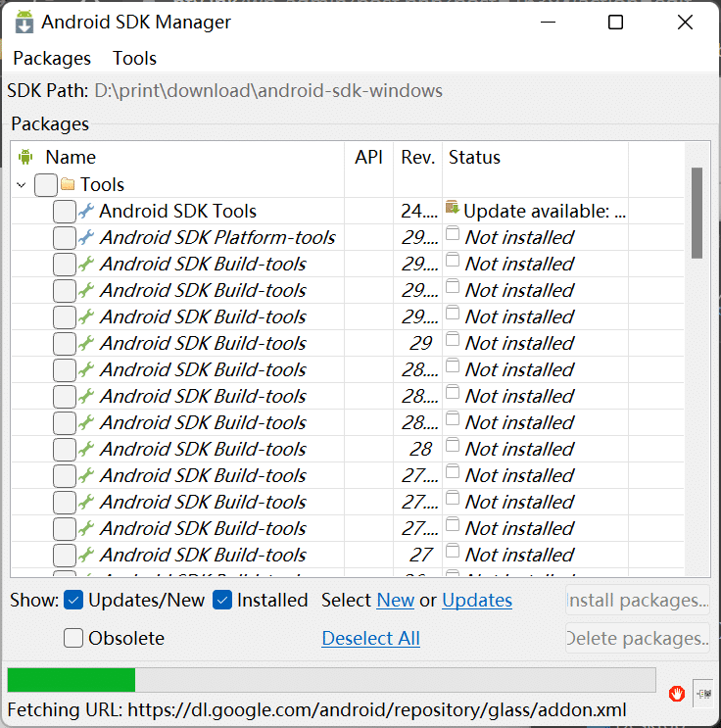Click the Install packages button

(638, 601)
